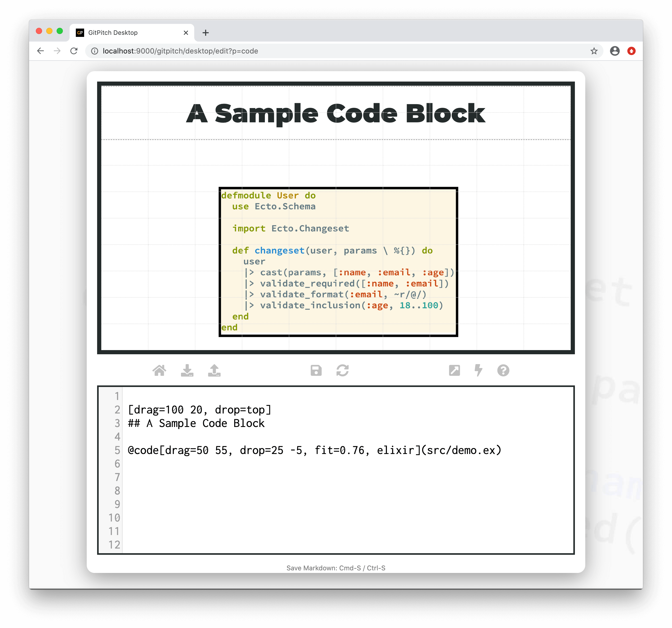The height and width of the screenshot is (628, 672).
Task: Click the Home icon in the GitPitch toolbar
Action: coord(159,370)
